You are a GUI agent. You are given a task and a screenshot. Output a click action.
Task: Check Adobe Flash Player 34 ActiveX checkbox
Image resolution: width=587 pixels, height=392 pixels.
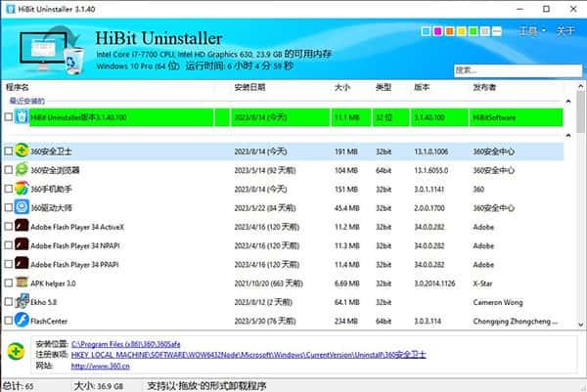8,226
